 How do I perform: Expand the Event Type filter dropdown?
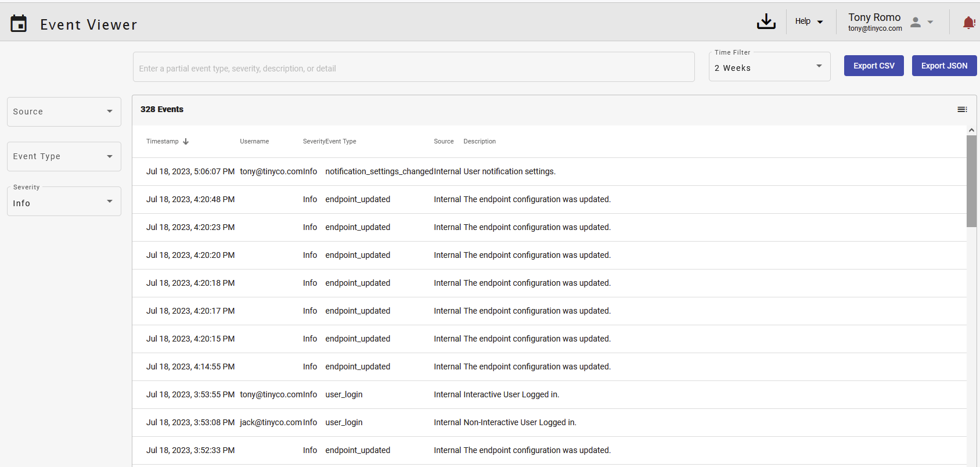coord(64,156)
